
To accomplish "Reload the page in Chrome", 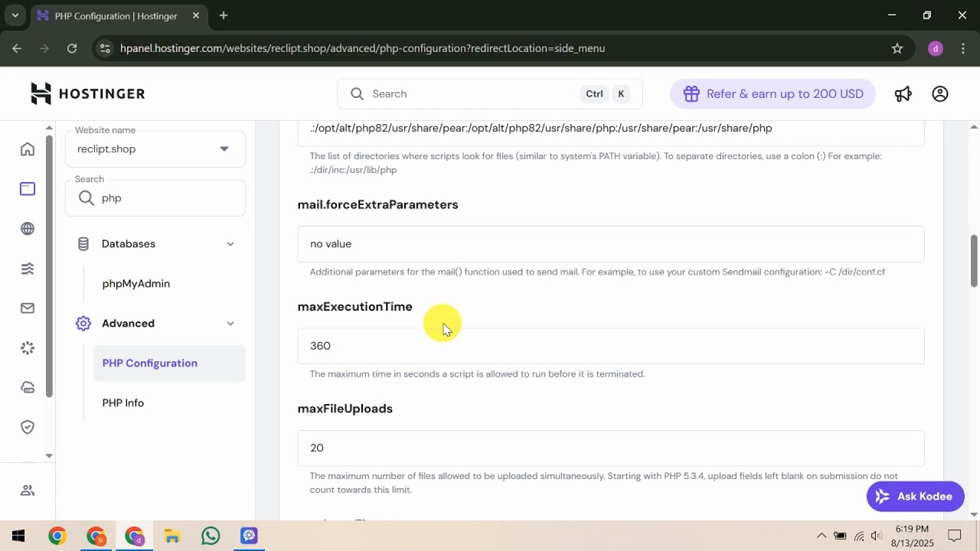I will point(72,48).
